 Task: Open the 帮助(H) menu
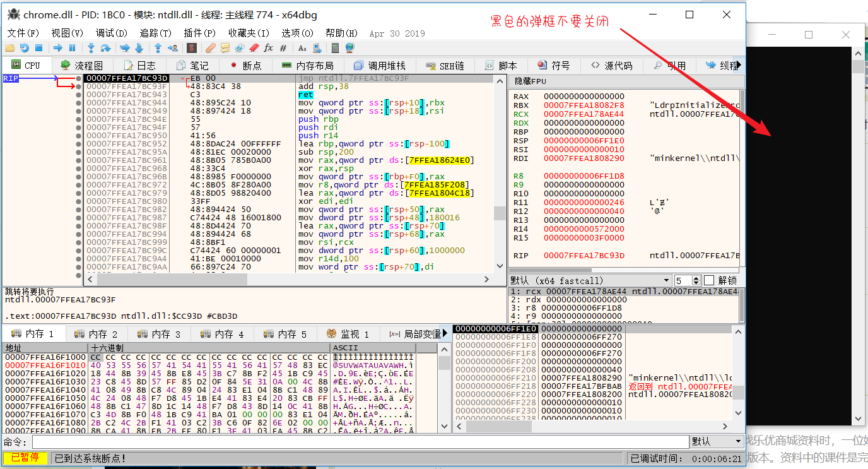(341, 33)
